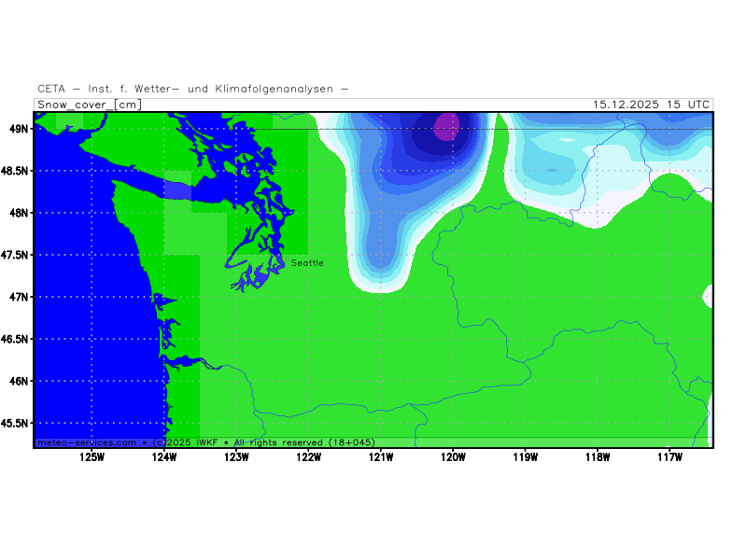This screenshot has height=560, width=747.
Task: Click the 47N latitude axis label
Action: point(18,297)
